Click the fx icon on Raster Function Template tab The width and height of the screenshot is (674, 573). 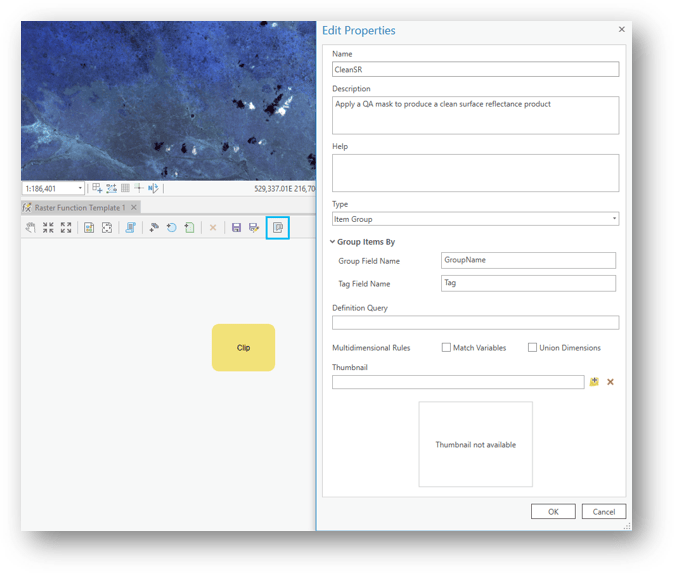pos(27,208)
